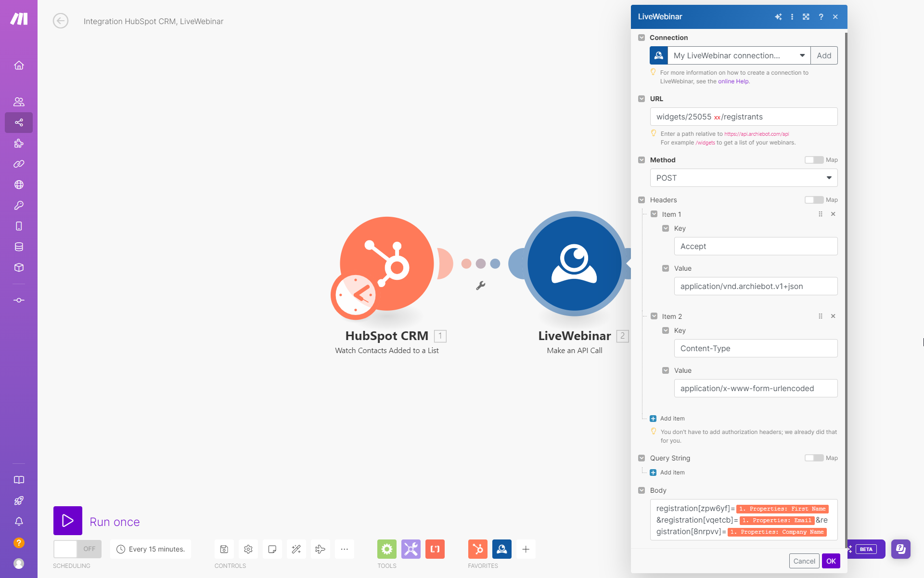The height and width of the screenshot is (578, 924).
Task: Open the more options menu in Controls
Action: coord(344,549)
